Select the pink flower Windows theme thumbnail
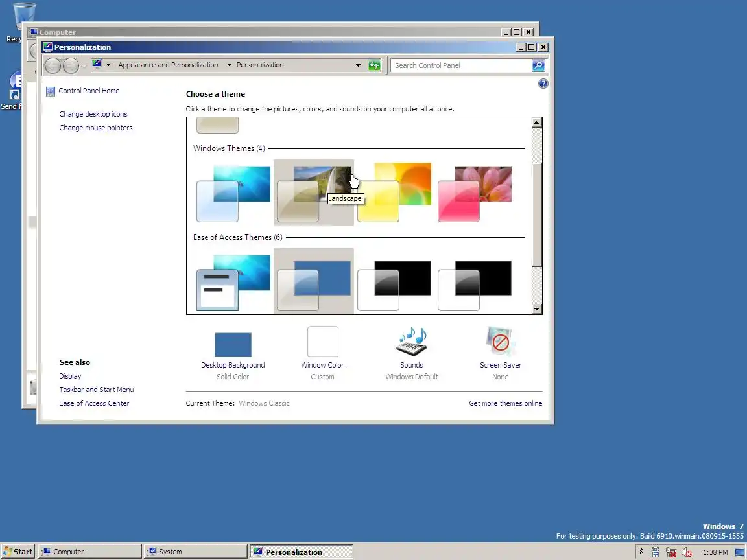Image resolution: width=747 pixels, height=560 pixels. tap(475, 193)
